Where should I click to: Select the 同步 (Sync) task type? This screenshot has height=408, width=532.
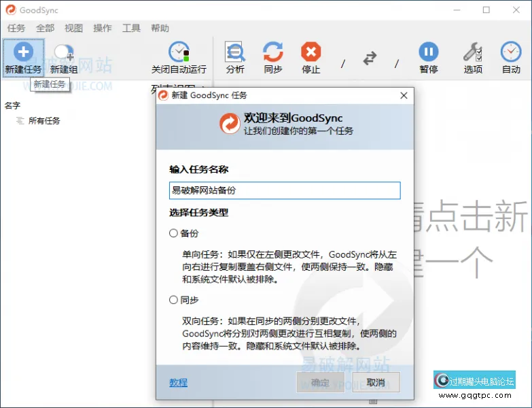pos(173,300)
